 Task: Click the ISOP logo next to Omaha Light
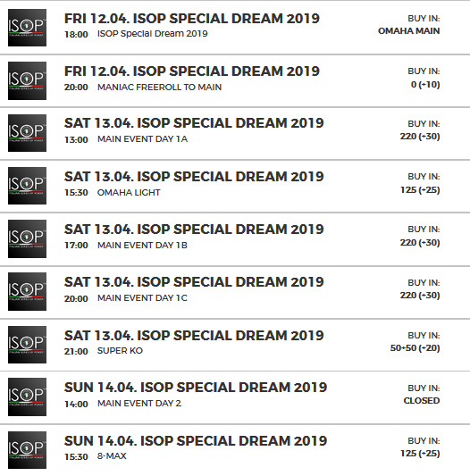pyautogui.click(x=27, y=186)
